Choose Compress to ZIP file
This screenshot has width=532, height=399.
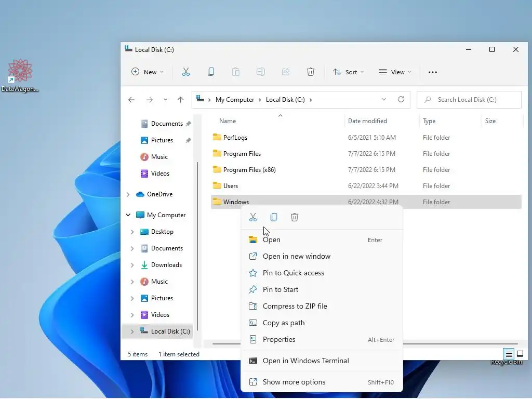[x=322, y=307]
